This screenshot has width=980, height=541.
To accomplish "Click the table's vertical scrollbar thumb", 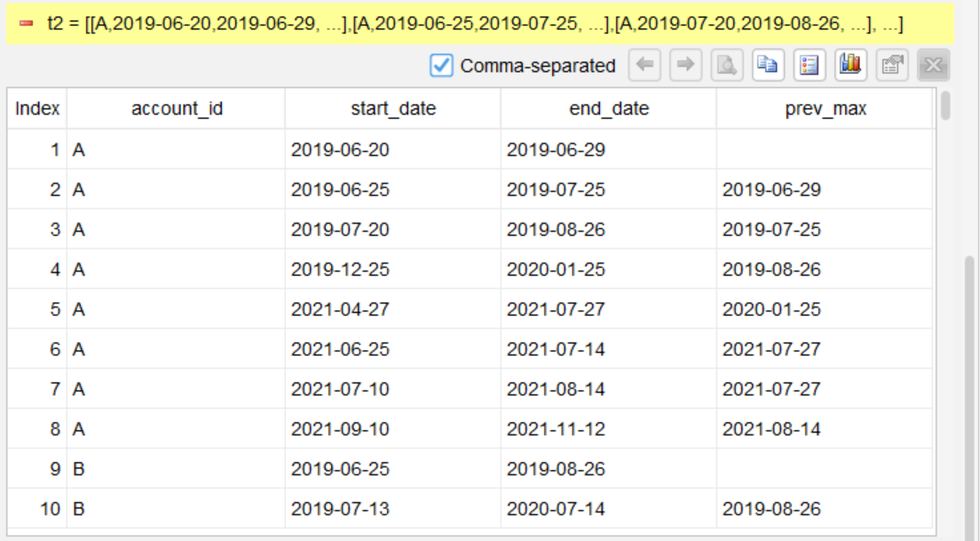I will point(945,105).
